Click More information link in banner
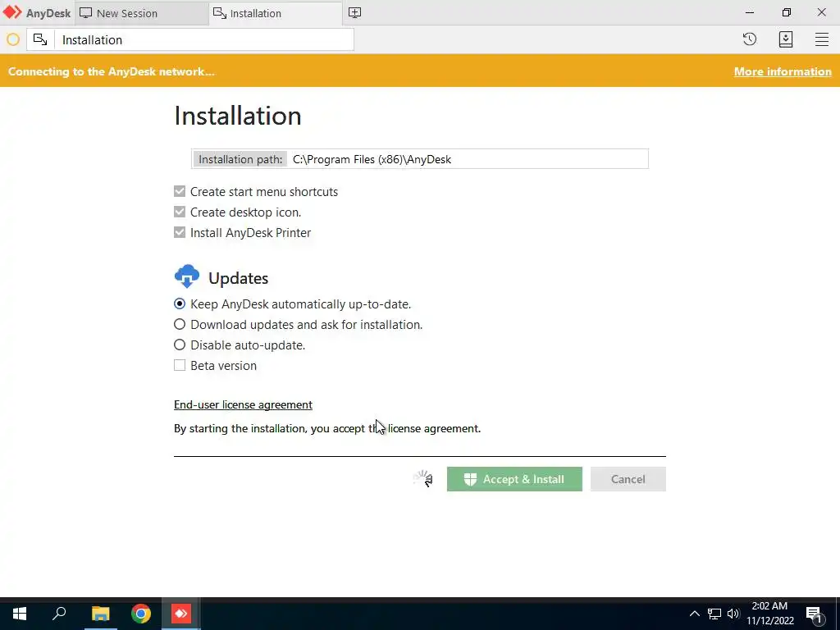Viewport: 840px width, 630px height. (783, 72)
